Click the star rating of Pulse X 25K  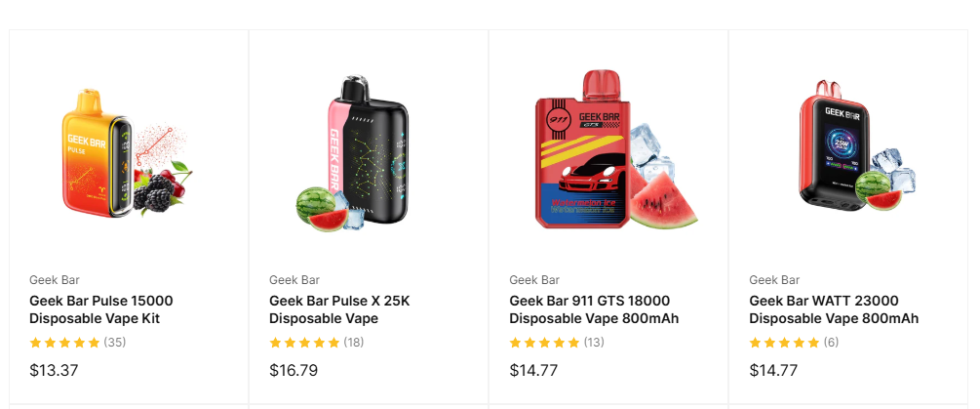coord(304,342)
